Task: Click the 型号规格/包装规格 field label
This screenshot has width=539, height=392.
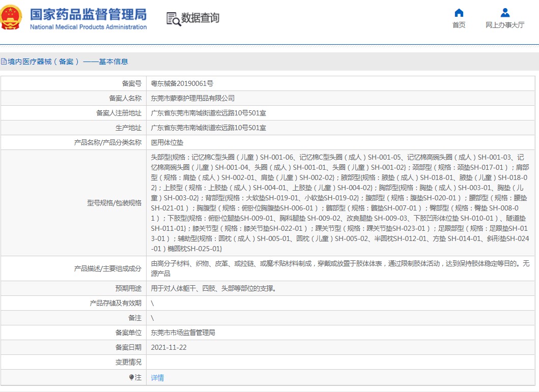Action: tap(114, 203)
